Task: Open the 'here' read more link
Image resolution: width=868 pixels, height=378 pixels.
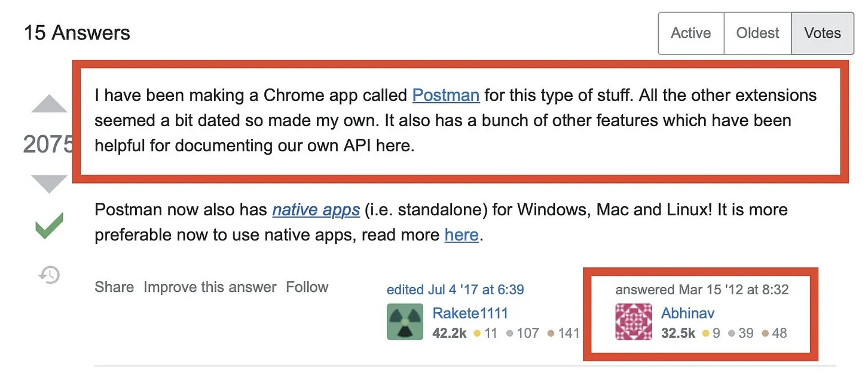Action: coord(461,235)
